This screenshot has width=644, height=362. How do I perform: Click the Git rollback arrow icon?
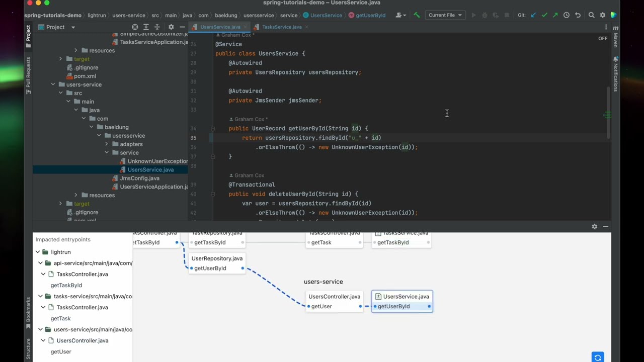578,15
